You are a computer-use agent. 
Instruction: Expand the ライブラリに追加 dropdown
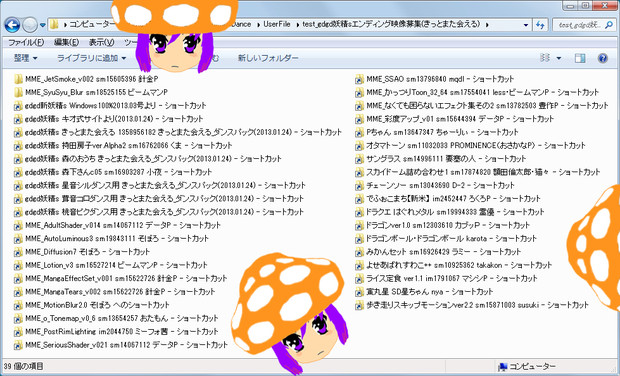(x=92, y=58)
